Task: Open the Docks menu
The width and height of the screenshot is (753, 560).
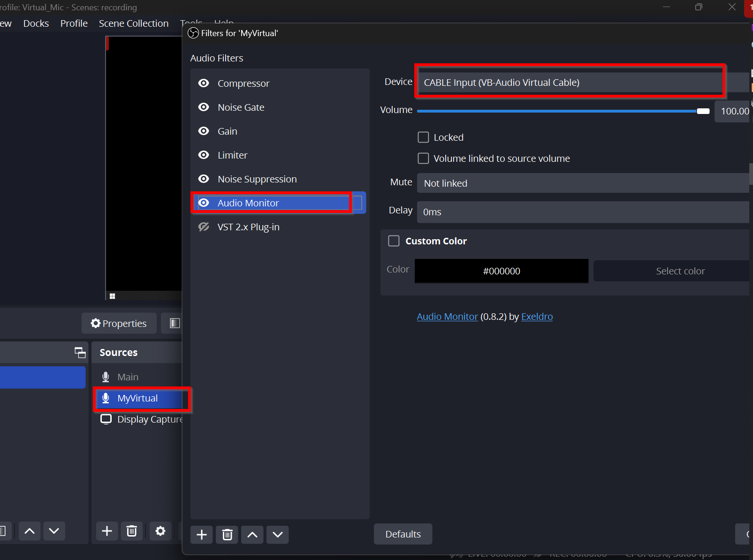Action: click(36, 23)
